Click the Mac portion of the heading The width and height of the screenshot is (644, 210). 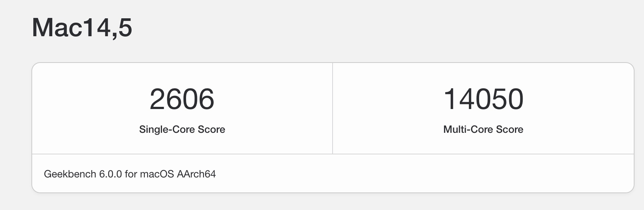point(56,27)
